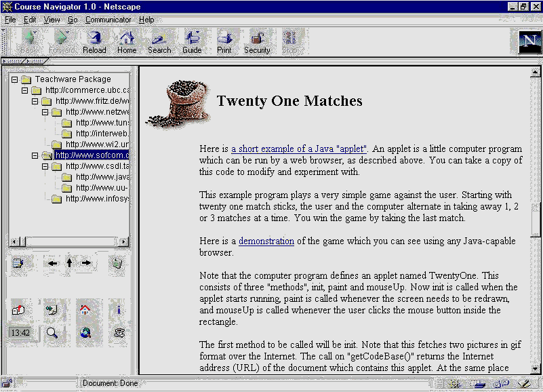This screenshot has width=543, height=392.
Task: Collapse the Teachware Package tree node
Action: pos(14,80)
